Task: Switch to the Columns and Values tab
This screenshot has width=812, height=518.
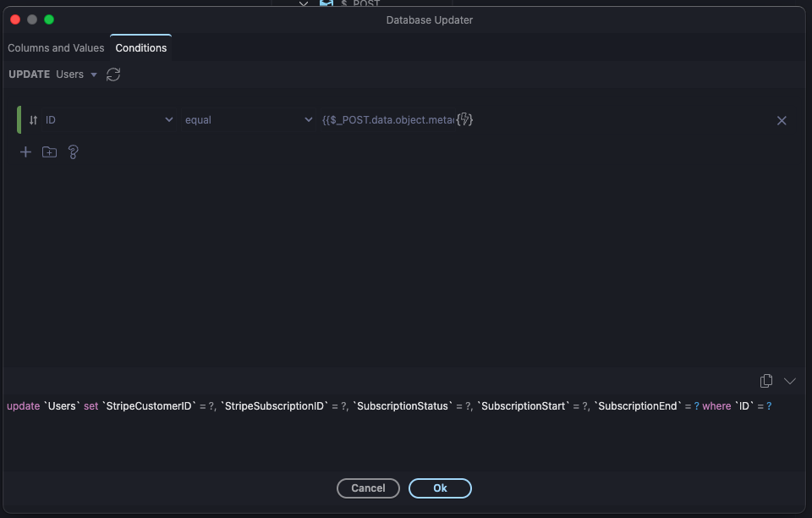Action: point(56,48)
